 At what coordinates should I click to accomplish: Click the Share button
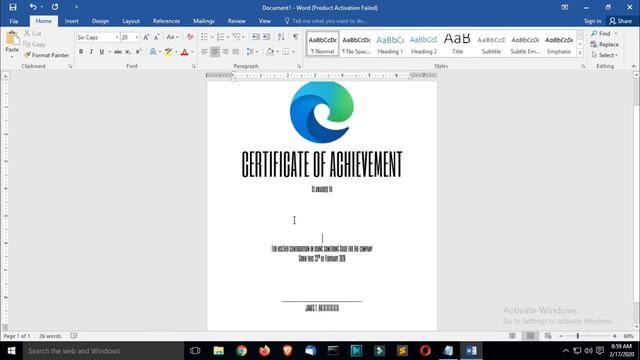click(620, 21)
